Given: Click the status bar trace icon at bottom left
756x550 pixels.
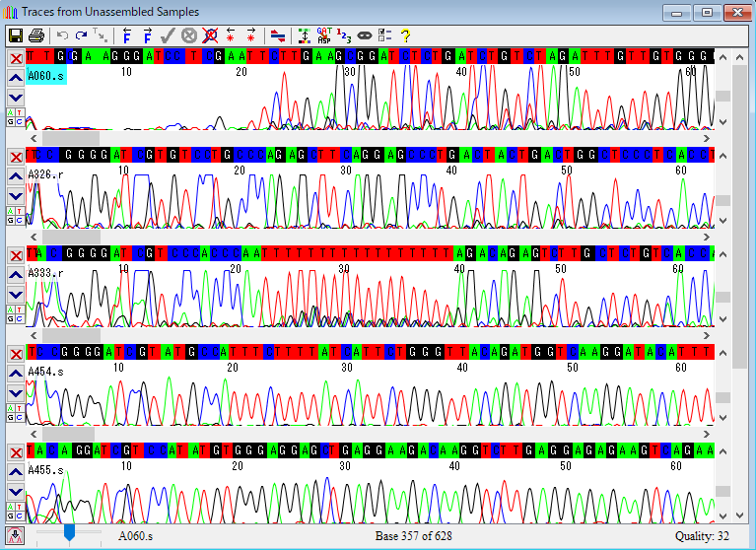Looking at the screenshot, I should point(15,535).
